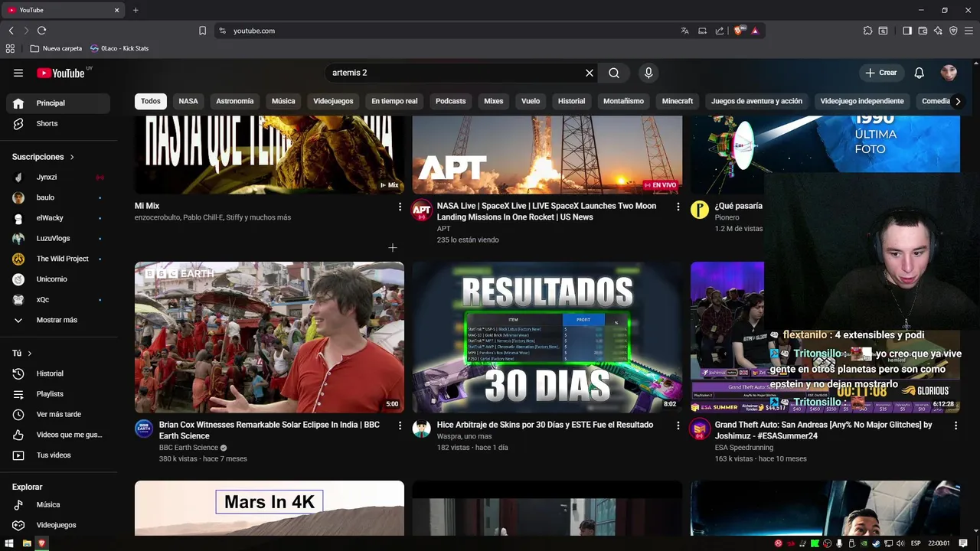
Task: Click the magnifier search button
Action: (614, 73)
